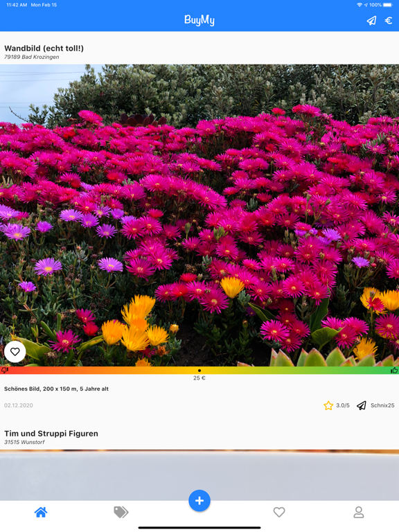Tap the battery indicator in status bar
The width and height of the screenshot is (399, 532).
click(387, 5)
